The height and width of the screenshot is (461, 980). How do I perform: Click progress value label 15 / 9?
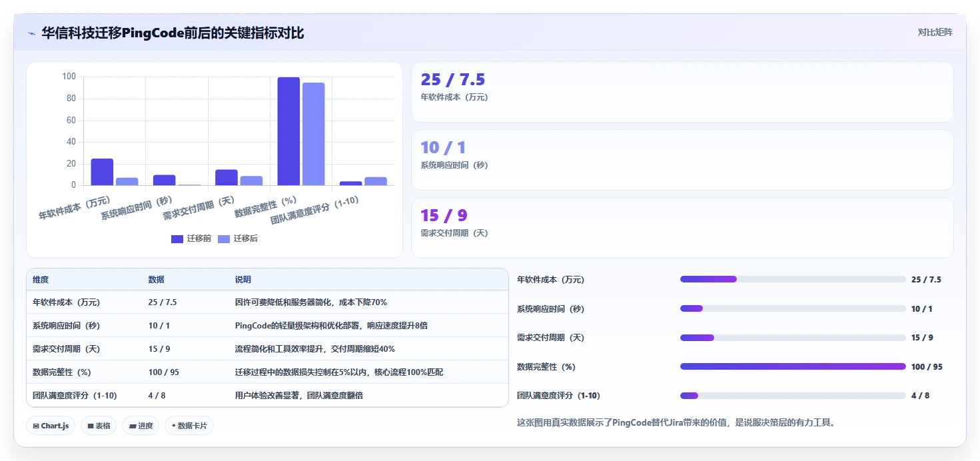click(922, 338)
